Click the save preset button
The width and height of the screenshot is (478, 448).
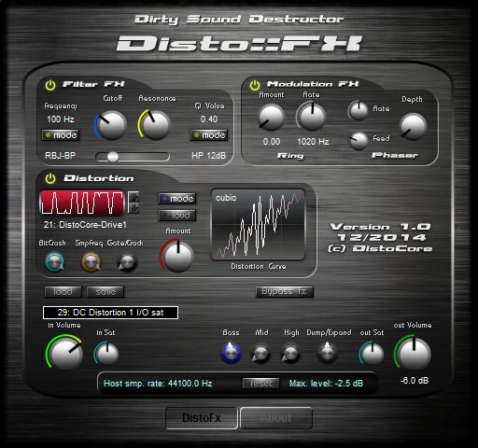coord(105,292)
